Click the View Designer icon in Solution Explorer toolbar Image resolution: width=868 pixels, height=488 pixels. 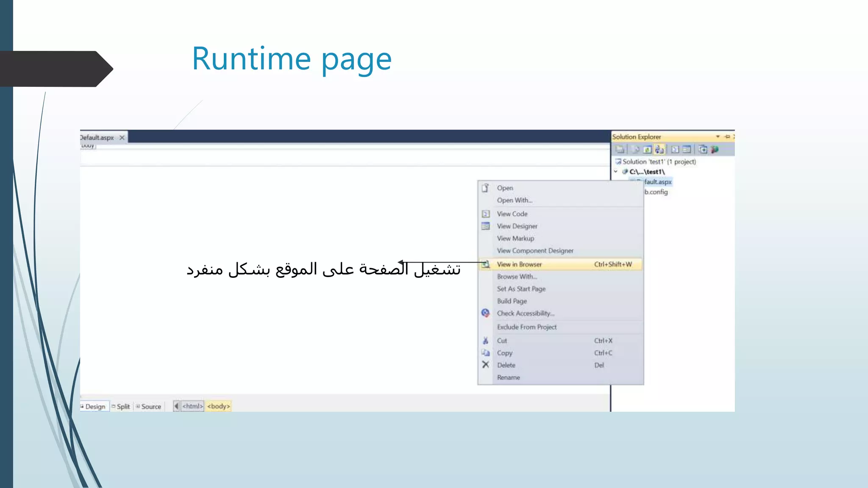(687, 149)
